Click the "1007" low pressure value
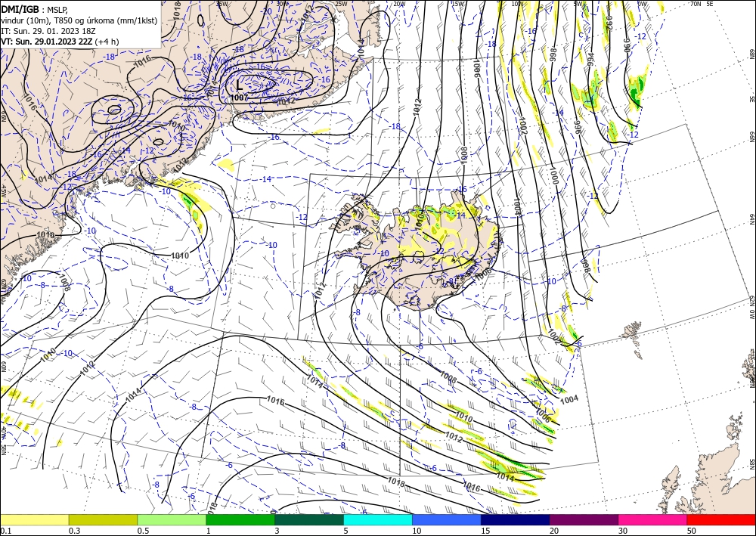The width and height of the screenshot is (756, 536). tap(239, 98)
